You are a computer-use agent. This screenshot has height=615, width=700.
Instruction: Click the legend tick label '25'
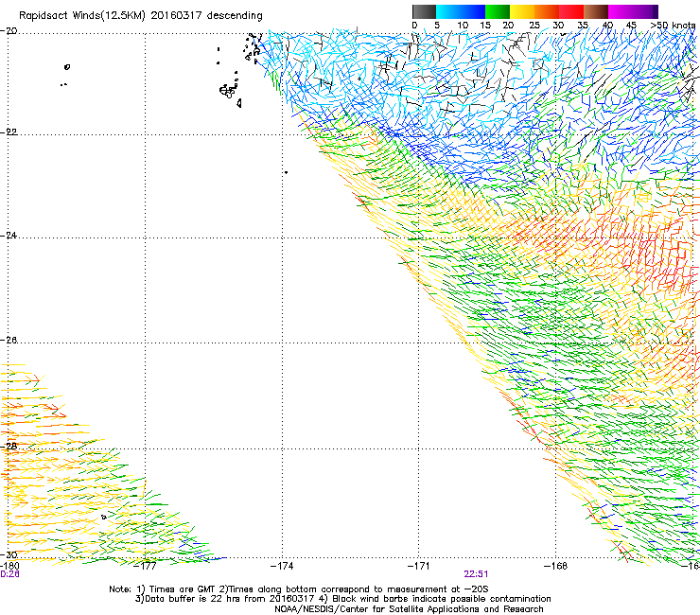pos(534,26)
